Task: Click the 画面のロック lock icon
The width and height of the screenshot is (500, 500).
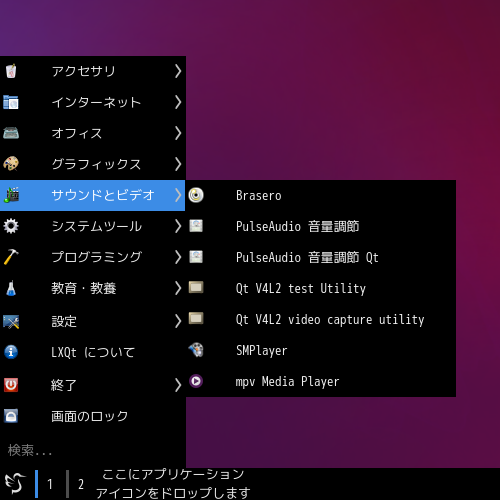Action: [11, 416]
